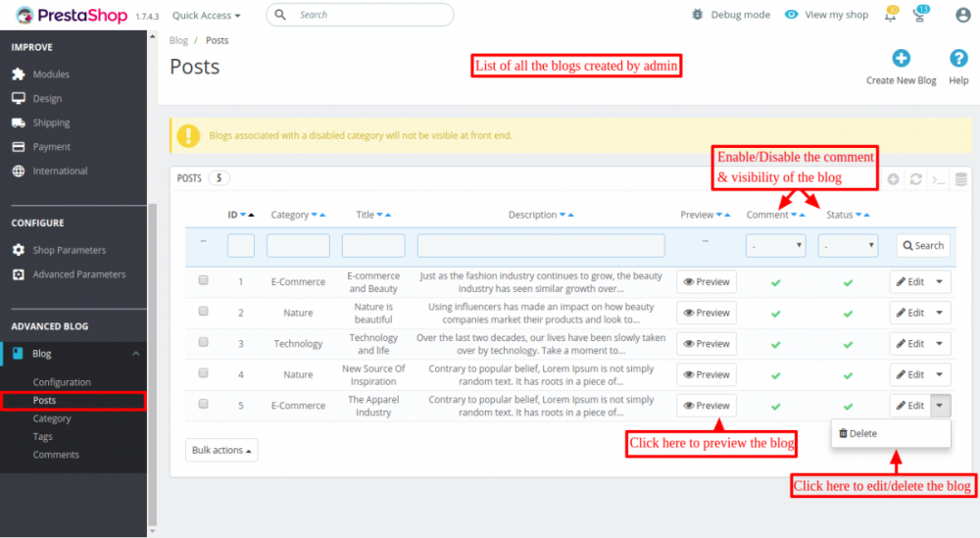Open the user profile avatar icon
The height and width of the screenshot is (538, 980).
click(963, 15)
